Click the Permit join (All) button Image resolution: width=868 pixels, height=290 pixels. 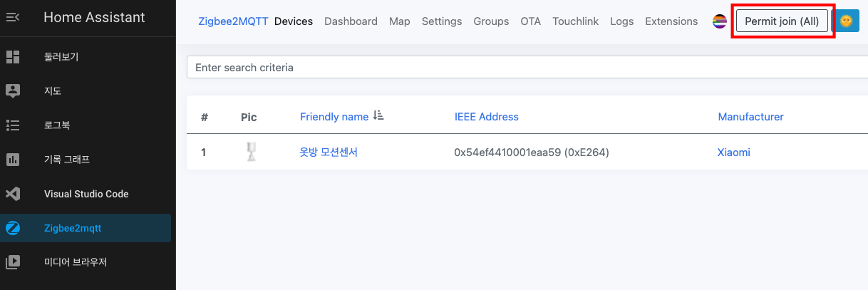[x=782, y=21]
